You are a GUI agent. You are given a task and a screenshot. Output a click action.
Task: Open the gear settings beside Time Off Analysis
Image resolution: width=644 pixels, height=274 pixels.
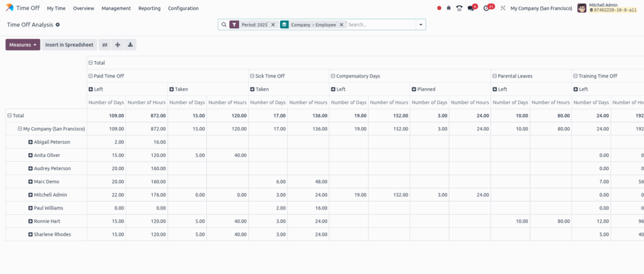coord(58,25)
